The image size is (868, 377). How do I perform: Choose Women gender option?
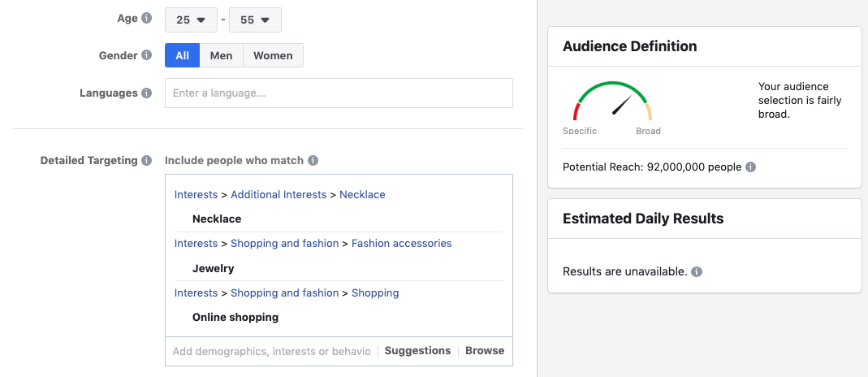273,55
